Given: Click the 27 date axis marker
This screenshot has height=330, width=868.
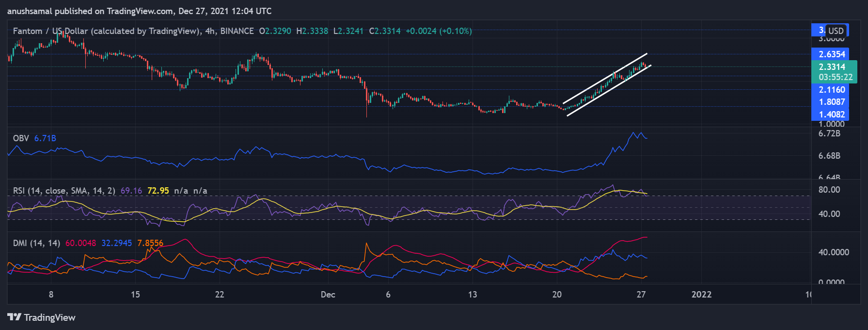Looking at the screenshot, I should point(641,295).
